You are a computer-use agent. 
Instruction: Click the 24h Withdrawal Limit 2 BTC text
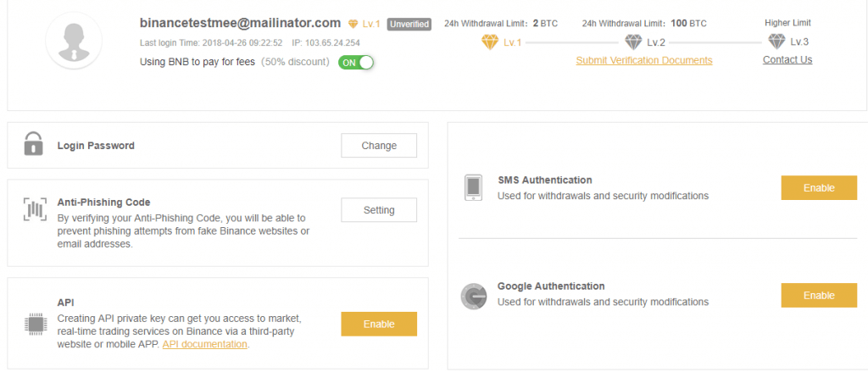(x=500, y=24)
